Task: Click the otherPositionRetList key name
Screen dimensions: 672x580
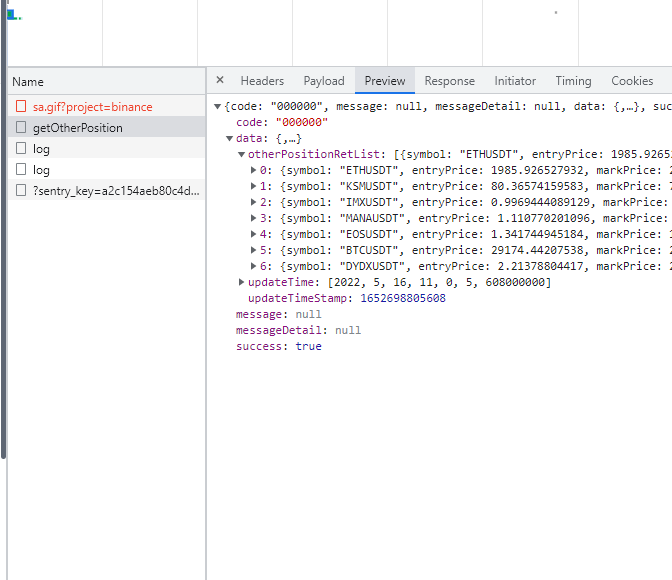Action: click(x=314, y=154)
